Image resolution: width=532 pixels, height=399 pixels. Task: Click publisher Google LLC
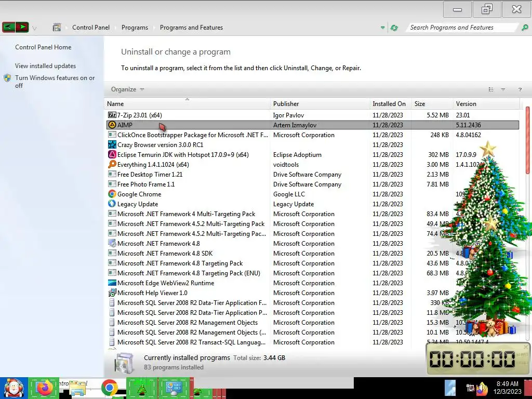point(289,194)
